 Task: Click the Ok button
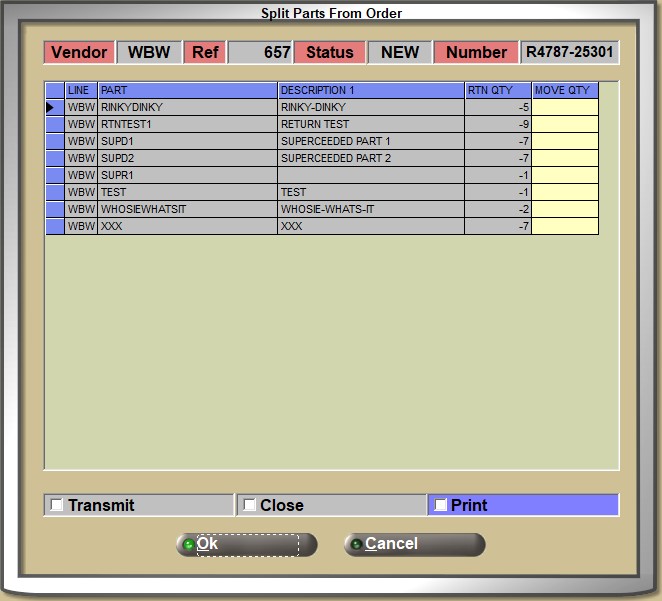coord(246,544)
